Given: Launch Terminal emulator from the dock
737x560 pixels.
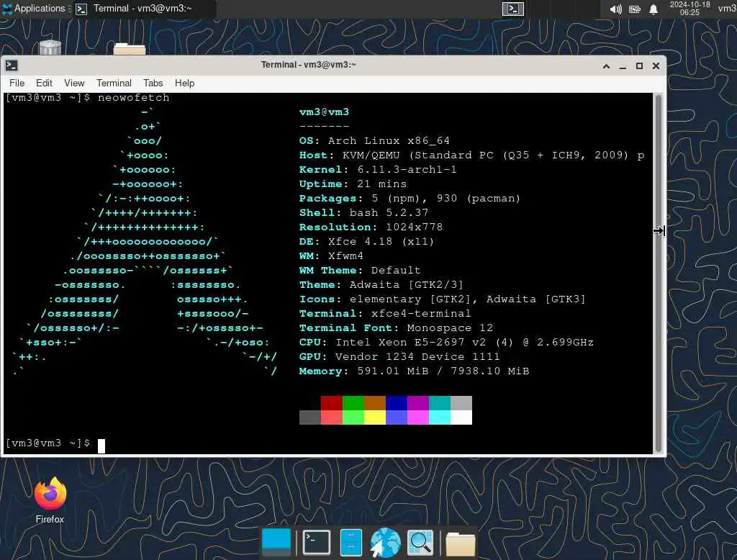Looking at the screenshot, I should click(x=317, y=542).
